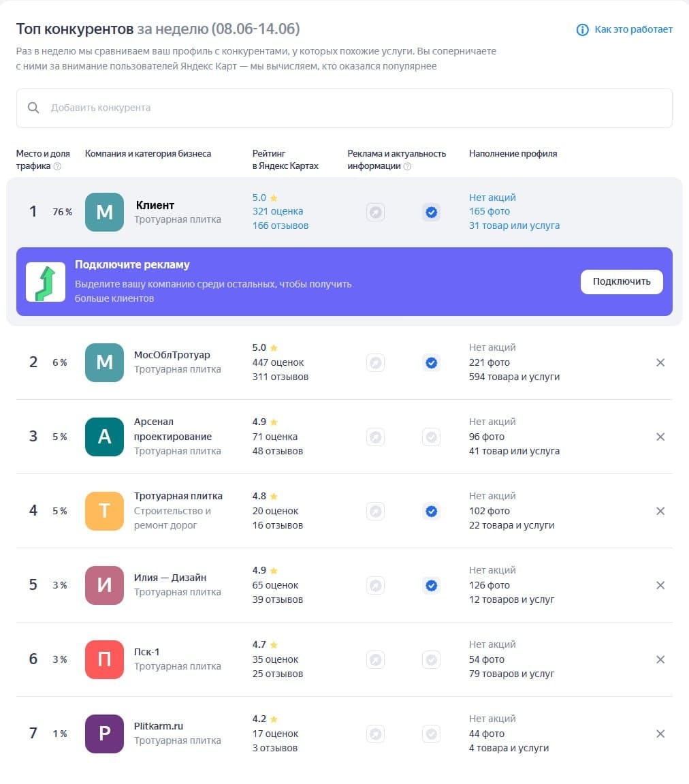Viewport: 689px width, 784px height.
Task: Open the 166 отзывов link for Клиент
Action: [281, 225]
